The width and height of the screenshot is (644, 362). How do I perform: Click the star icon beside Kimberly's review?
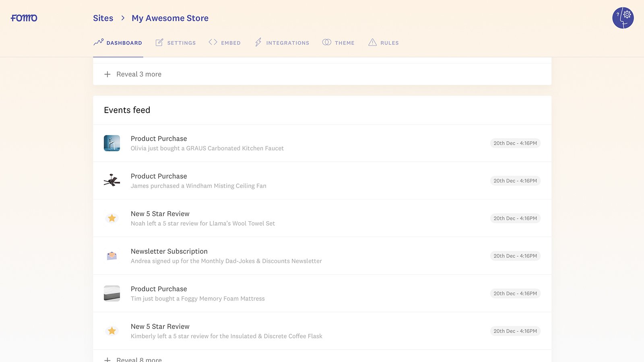(112, 331)
